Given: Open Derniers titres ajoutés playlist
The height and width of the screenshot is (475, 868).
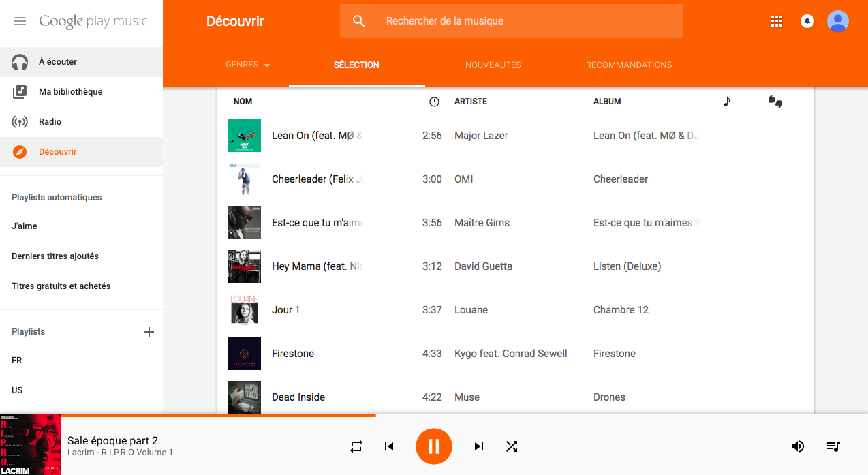Looking at the screenshot, I should 81,256.
